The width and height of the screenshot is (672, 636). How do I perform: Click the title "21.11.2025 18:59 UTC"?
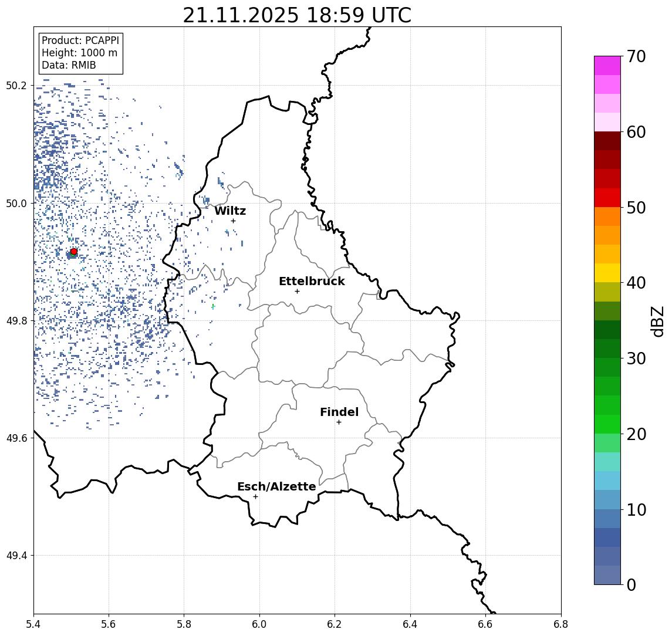tap(297, 15)
